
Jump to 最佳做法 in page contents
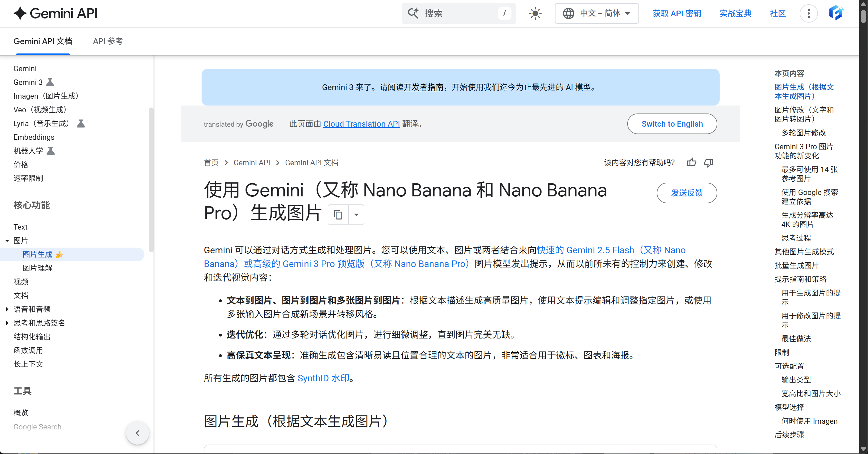(796, 339)
